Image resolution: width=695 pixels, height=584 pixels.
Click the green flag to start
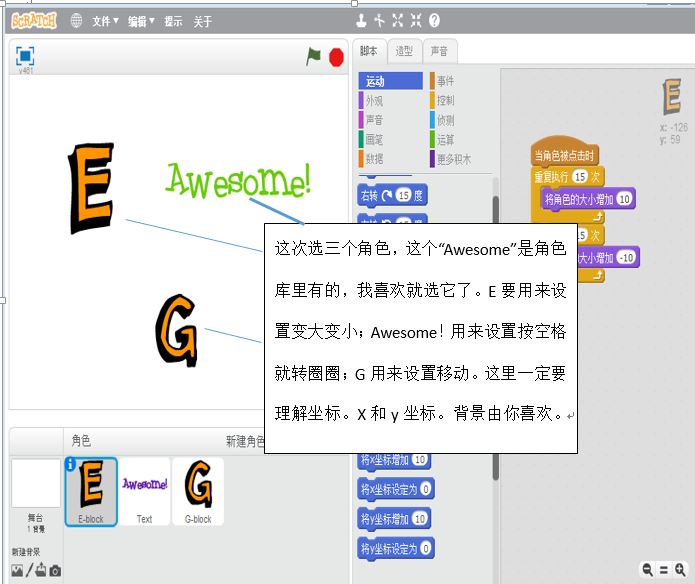tap(313, 57)
